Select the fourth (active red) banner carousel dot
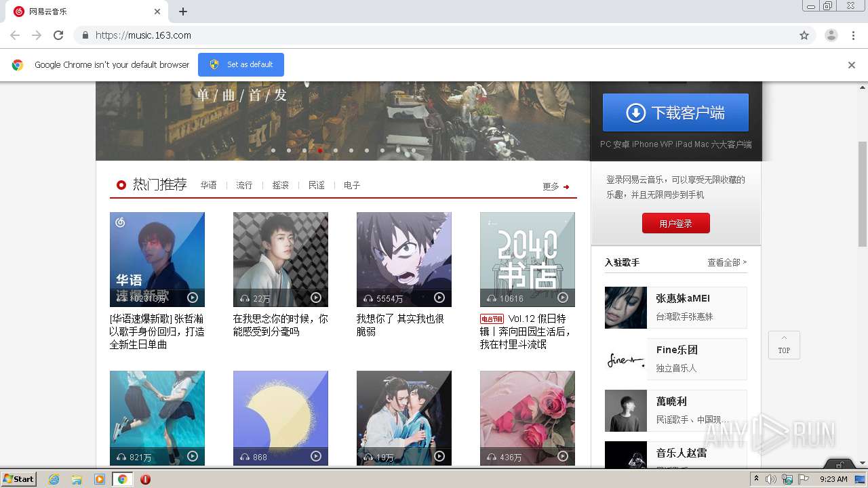The image size is (868, 488). (x=320, y=150)
